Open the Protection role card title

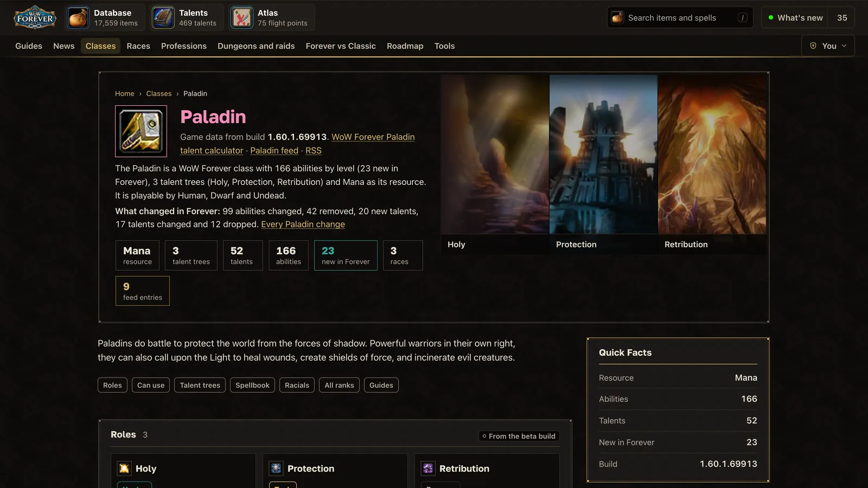pyautogui.click(x=311, y=468)
